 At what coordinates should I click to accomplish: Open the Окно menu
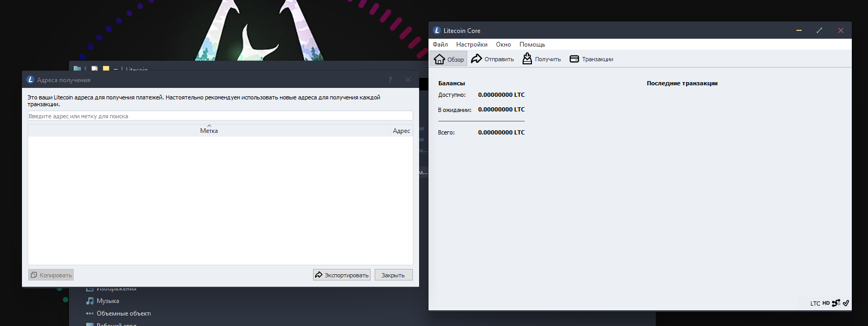point(503,44)
